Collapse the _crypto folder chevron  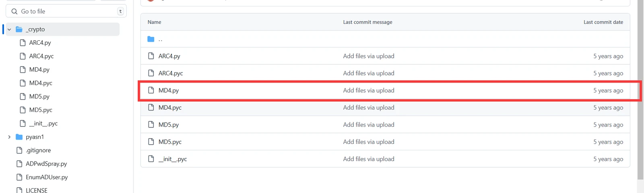click(x=9, y=29)
